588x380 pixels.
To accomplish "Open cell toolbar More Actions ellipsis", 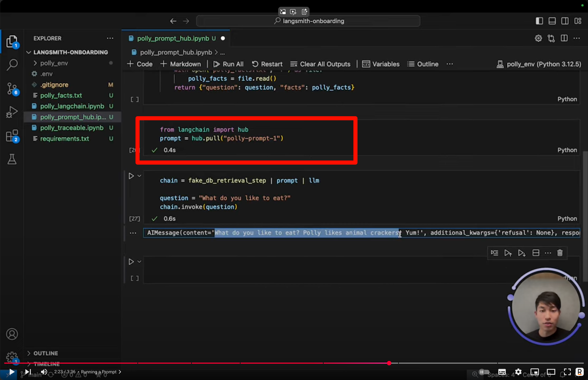I will click(548, 253).
